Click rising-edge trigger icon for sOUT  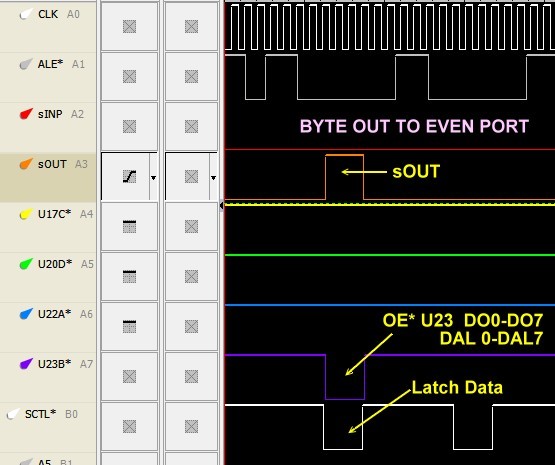129,176
